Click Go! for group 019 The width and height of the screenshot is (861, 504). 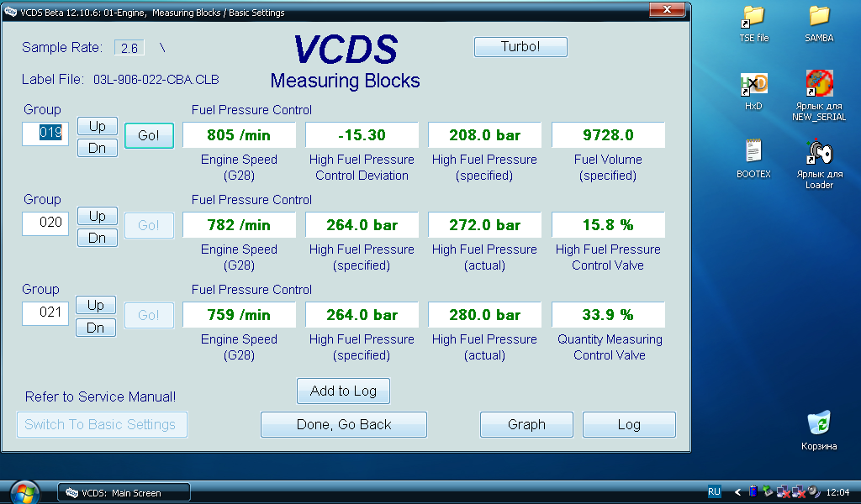(x=149, y=135)
